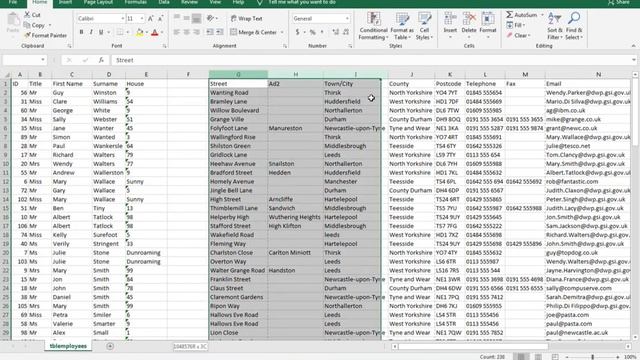Click the Decrease Indent icon
Image resolution: width=640 pixels, height=360 pixels.
pyautogui.click(x=210, y=32)
